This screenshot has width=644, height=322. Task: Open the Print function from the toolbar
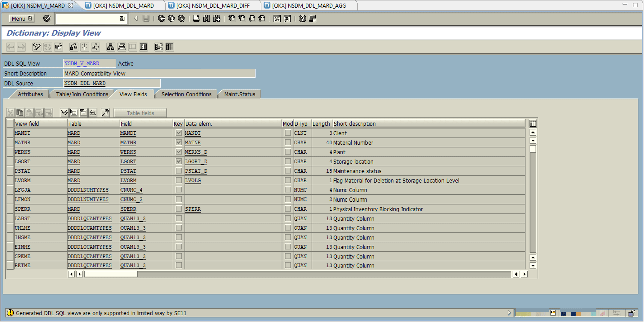click(x=196, y=18)
